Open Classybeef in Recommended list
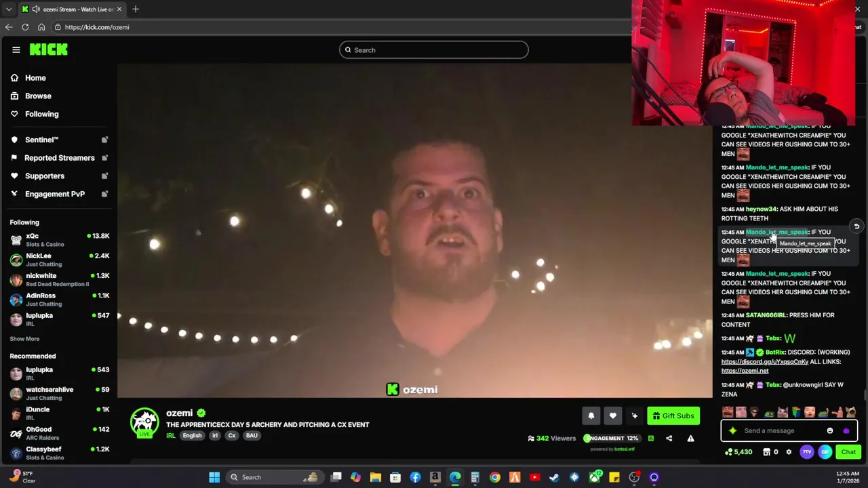Screen dimensions: 868x488 pyautogui.click(x=60, y=453)
